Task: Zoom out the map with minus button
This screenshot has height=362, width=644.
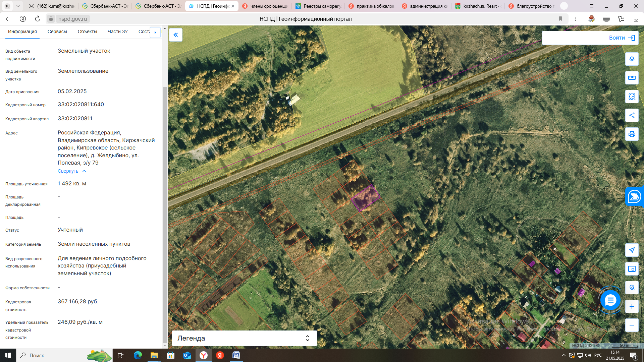Action: pyautogui.click(x=632, y=325)
